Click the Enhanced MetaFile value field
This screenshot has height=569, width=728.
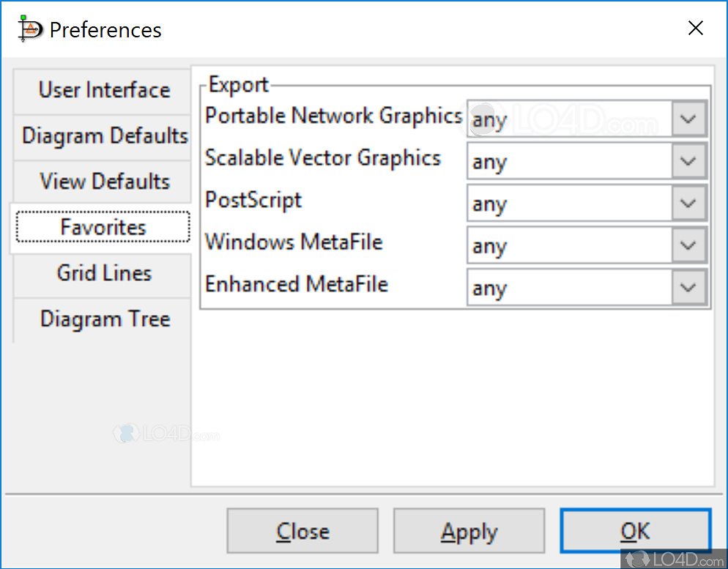(x=569, y=288)
